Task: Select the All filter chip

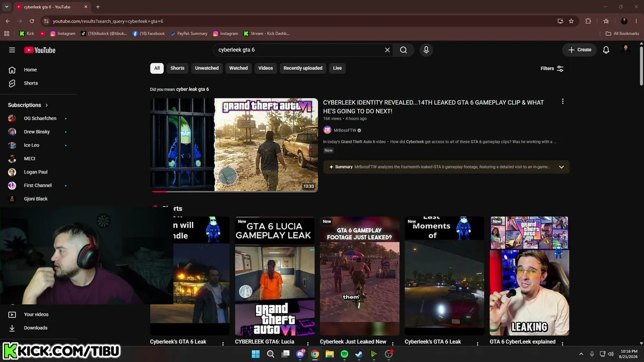Action: point(157,68)
